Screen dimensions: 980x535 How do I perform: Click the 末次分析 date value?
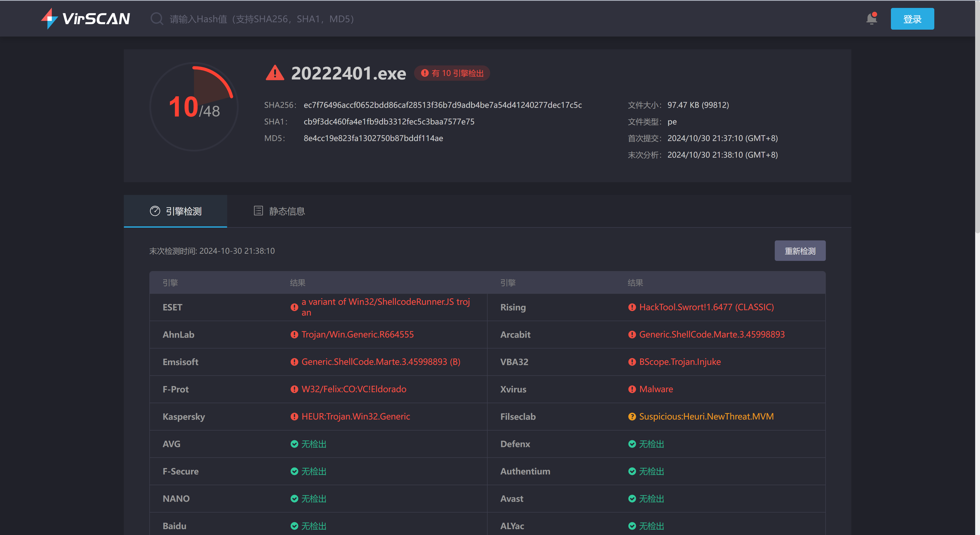coord(722,155)
